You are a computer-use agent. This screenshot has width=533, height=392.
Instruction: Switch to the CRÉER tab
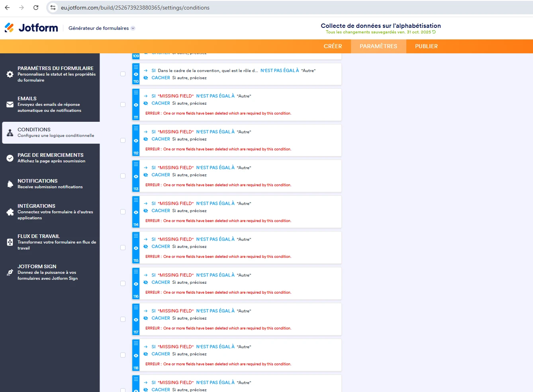(x=333, y=46)
